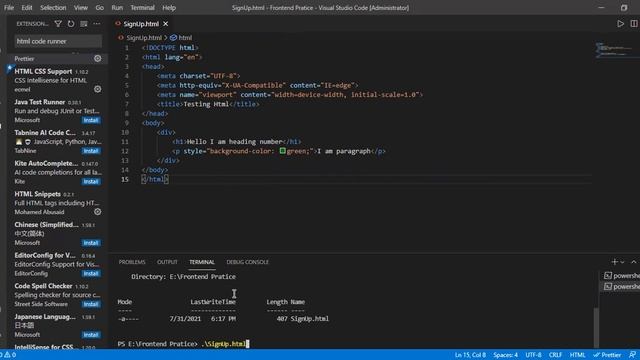This screenshot has width=640, height=360.
Task: Switch to the OUTPUT panel tab
Action: (167, 262)
